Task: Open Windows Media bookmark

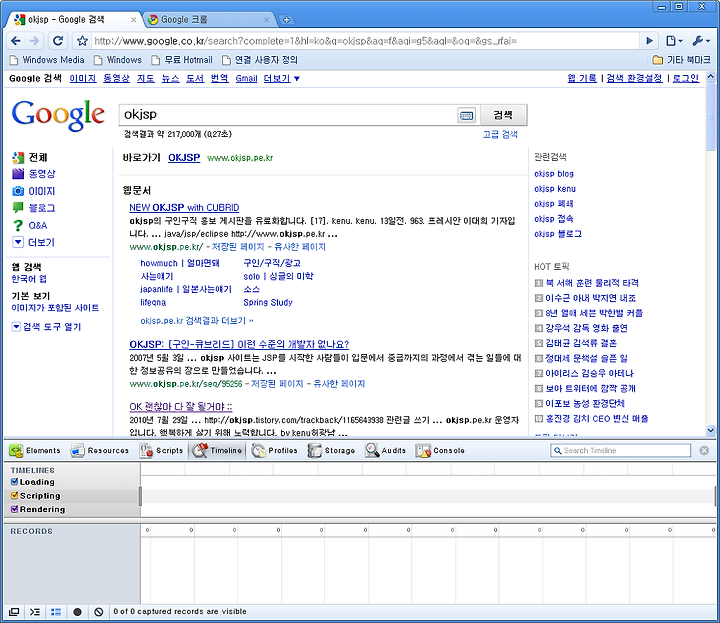Action: pos(47,60)
